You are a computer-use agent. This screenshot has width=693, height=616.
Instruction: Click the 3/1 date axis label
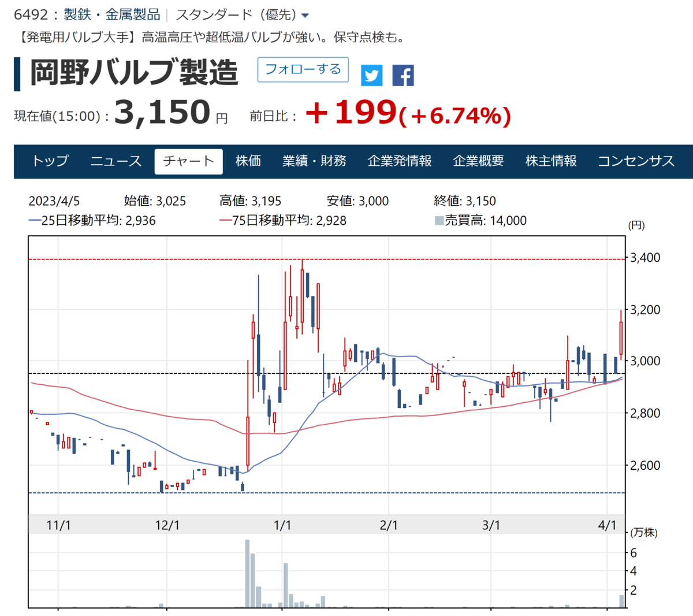tap(491, 525)
